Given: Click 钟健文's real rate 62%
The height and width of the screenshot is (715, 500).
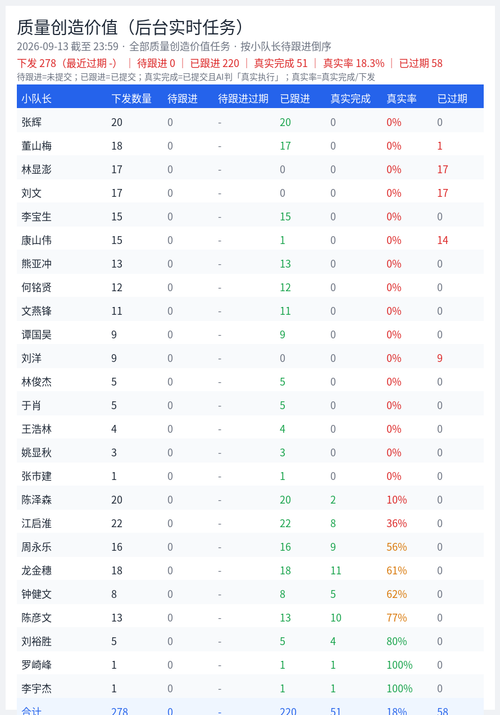Looking at the screenshot, I should (397, 594).
